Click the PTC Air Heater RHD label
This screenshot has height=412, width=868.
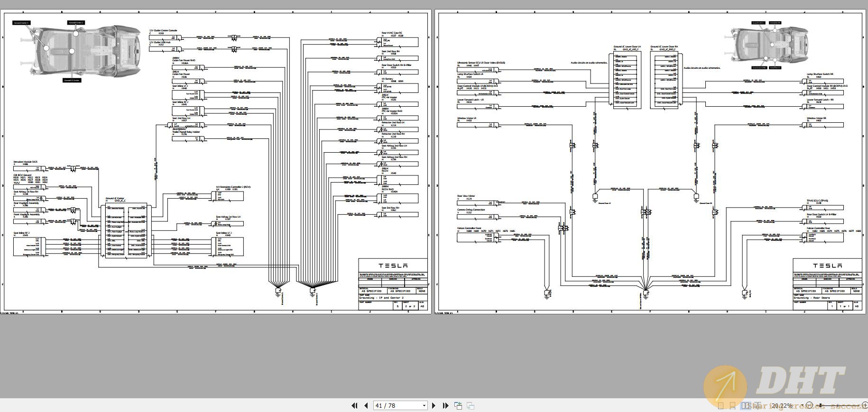point(392,111)
